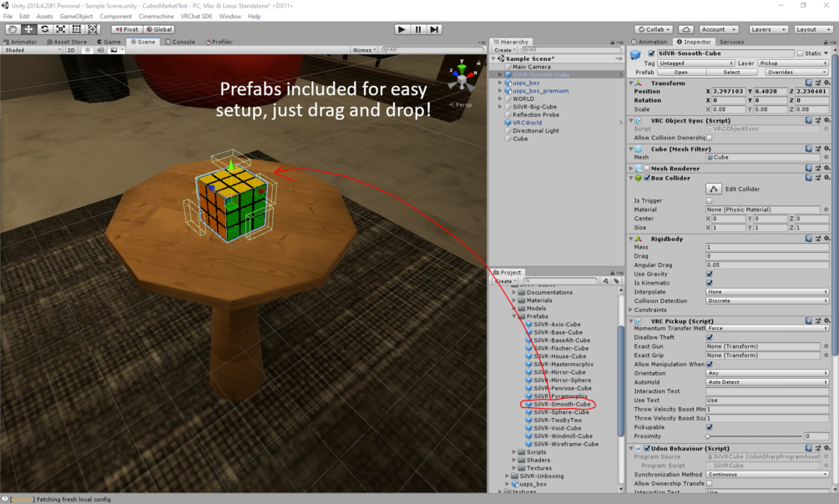Viewport: 839px width, 504px height.
Task: Toggle the Is Trigger checkbox
Action: click(710, 200)
